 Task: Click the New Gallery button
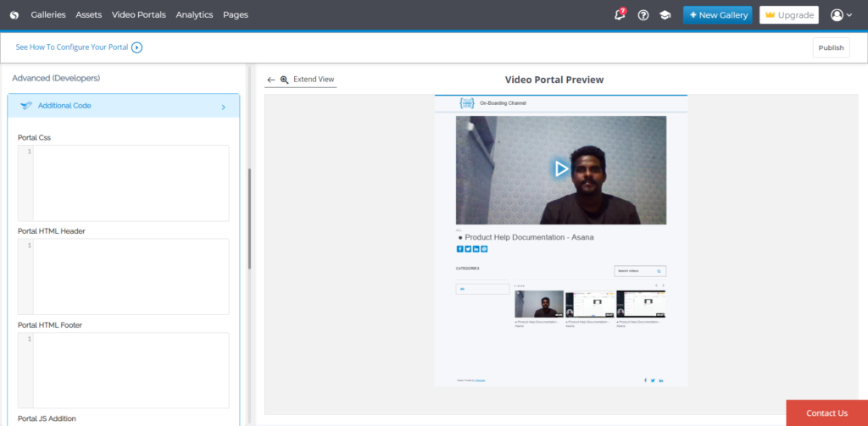717,15
